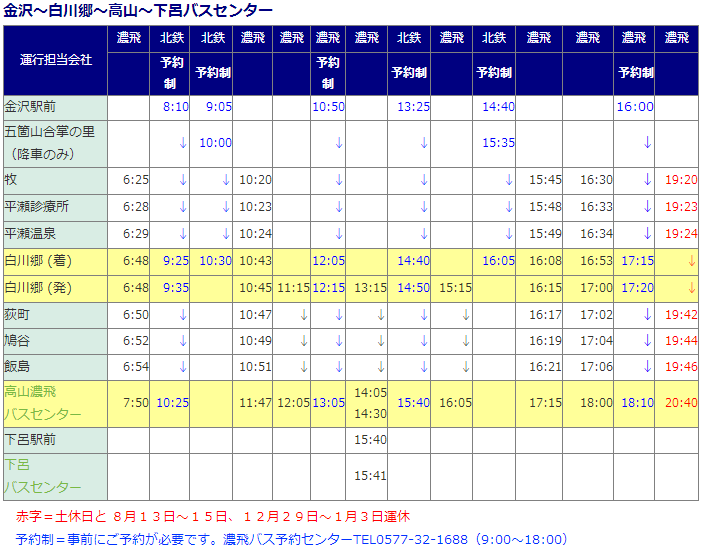Click the 平瀬温泉 stop label
Viewport: 704px width, 552px height.
pos(30,233)
